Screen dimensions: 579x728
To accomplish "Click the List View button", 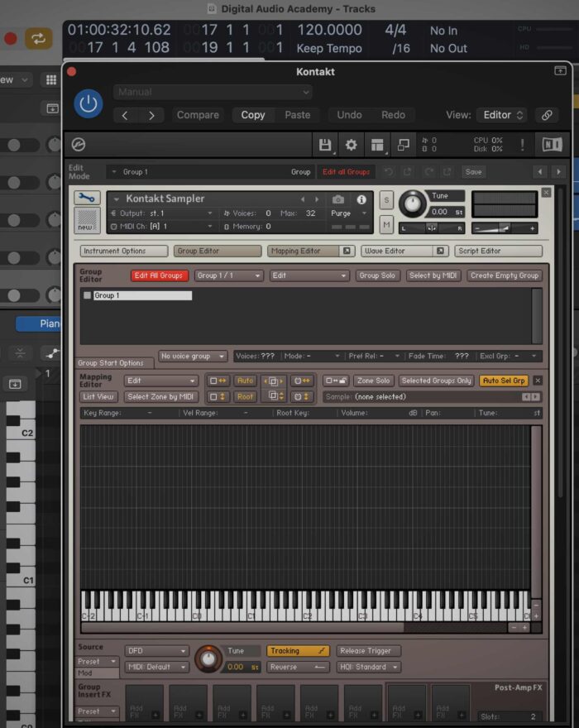I will (x=98, y=397).
